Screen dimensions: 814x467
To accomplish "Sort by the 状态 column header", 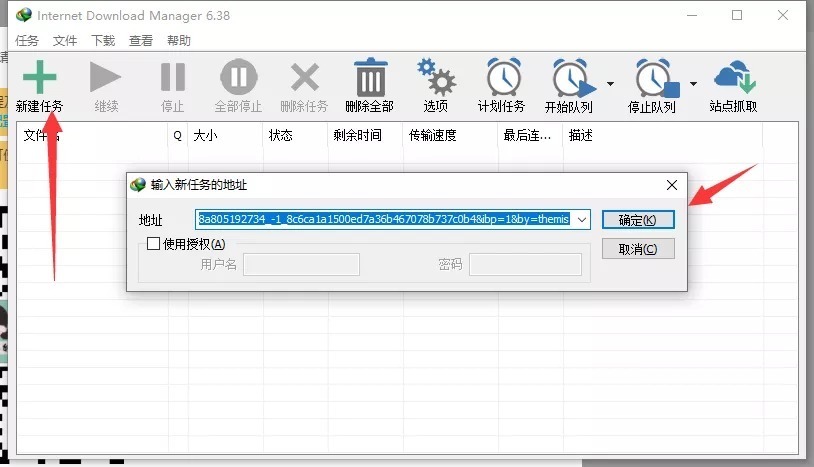I will click(295, 135).
